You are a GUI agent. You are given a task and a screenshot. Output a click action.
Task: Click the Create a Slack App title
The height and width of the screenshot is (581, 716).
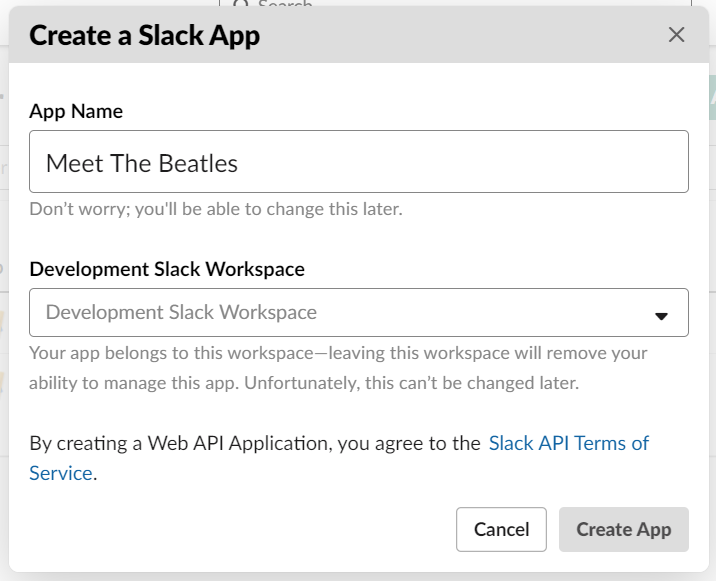(145, 36)
